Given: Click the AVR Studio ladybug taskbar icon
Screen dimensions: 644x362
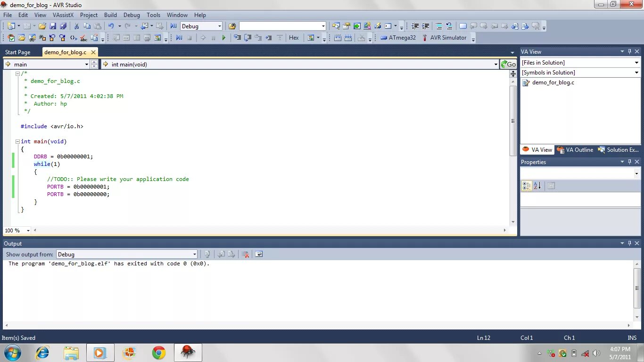Looking at the screenshot, I should pos(188,353).
